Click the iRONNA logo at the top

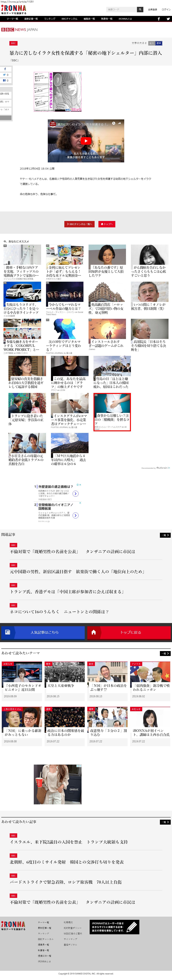14,10
